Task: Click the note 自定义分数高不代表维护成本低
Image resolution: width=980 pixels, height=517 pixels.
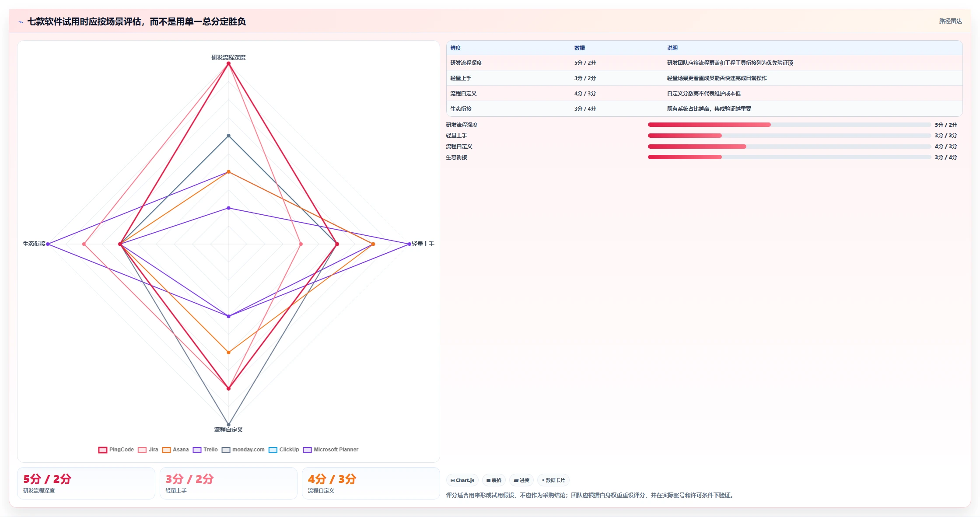Action: [703, 94]
